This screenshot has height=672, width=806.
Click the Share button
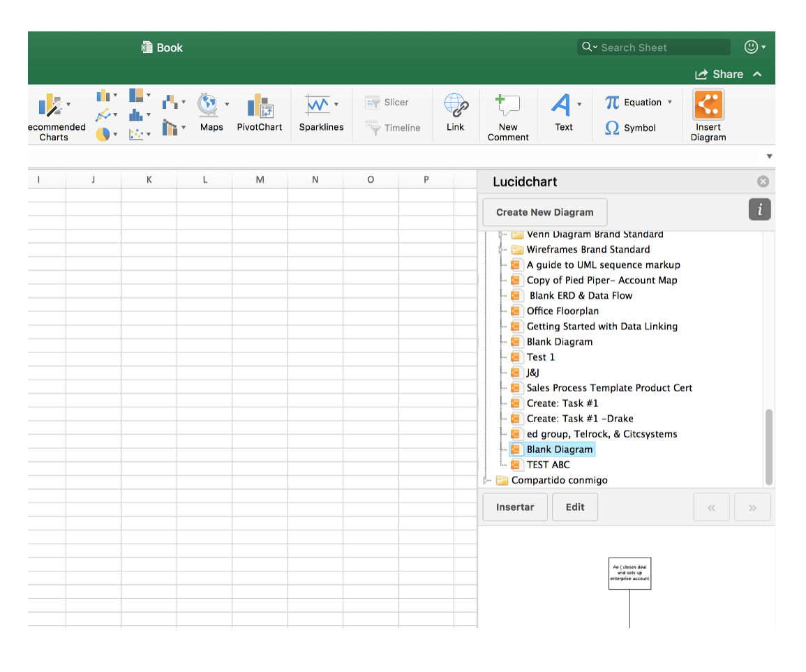coord(719,74)
